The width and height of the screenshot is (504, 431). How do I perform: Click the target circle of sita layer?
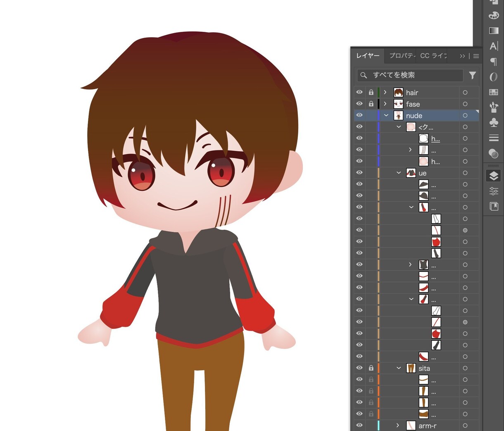pyautogui.click(x=465, y=368)
